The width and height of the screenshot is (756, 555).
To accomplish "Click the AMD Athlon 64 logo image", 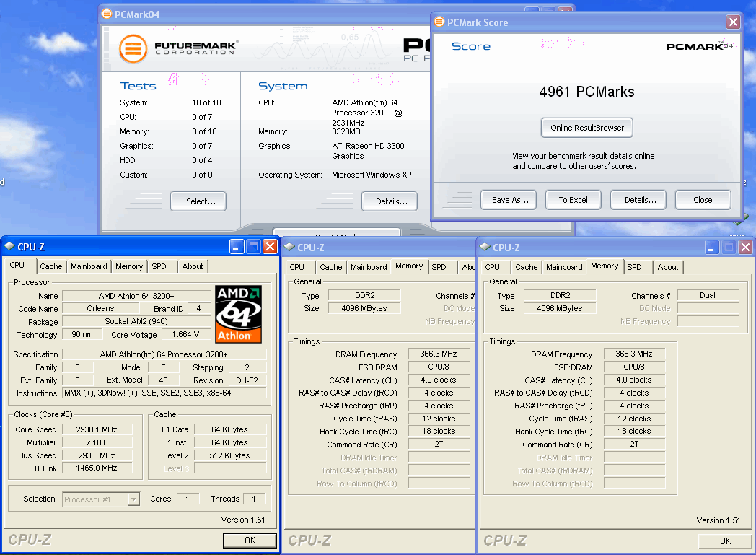I will click(238, 314).
